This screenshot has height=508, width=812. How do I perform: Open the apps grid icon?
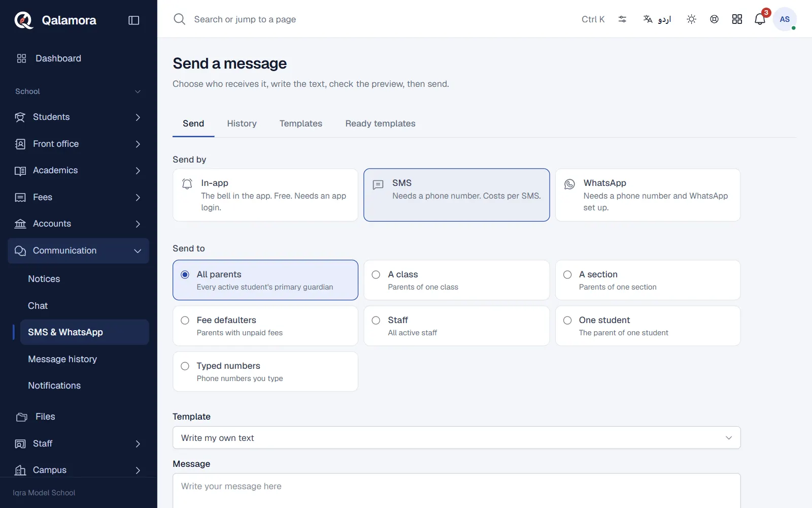[737, 19]
